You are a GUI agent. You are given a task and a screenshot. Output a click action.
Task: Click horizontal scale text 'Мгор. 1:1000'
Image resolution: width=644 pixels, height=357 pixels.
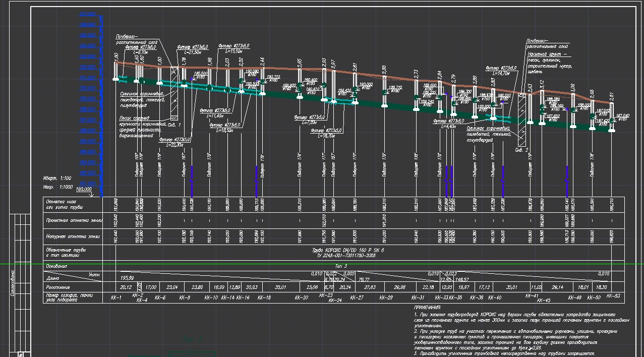57,187
